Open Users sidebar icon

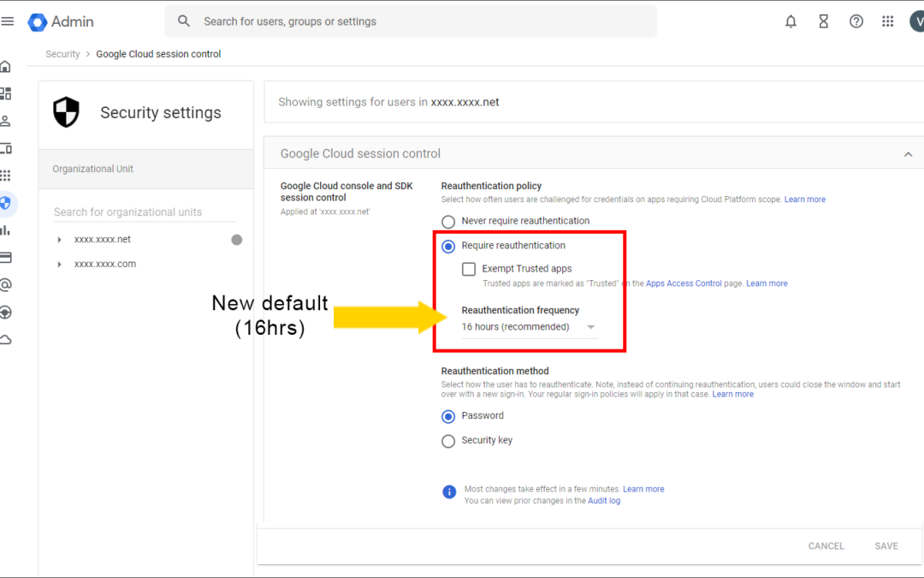click(6, 121)
